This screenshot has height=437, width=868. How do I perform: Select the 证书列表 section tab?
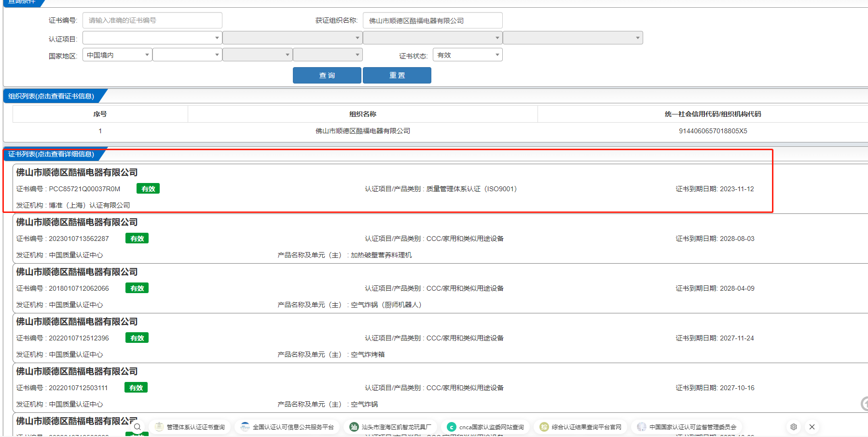(51, 154)
